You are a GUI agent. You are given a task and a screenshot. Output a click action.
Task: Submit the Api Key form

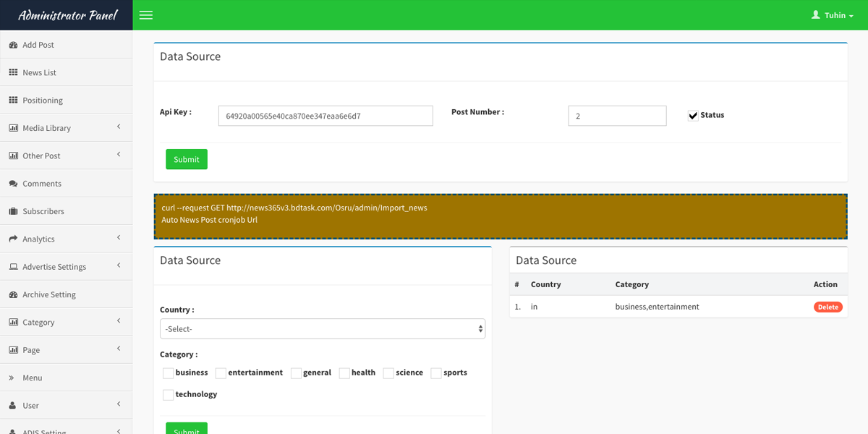pos(187,159)
